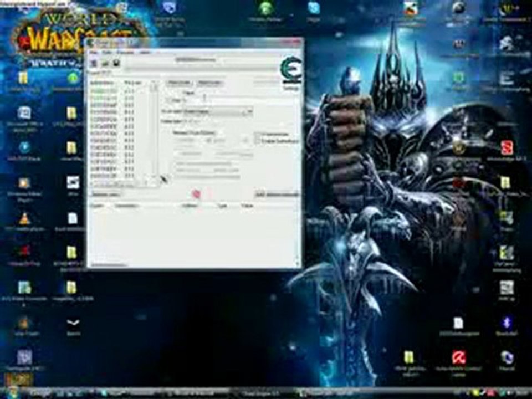The width and height of the screenshot is (532, 399).
Task: Open the Avira AntiVir red umbrella icon
Action: coord(459,357)
